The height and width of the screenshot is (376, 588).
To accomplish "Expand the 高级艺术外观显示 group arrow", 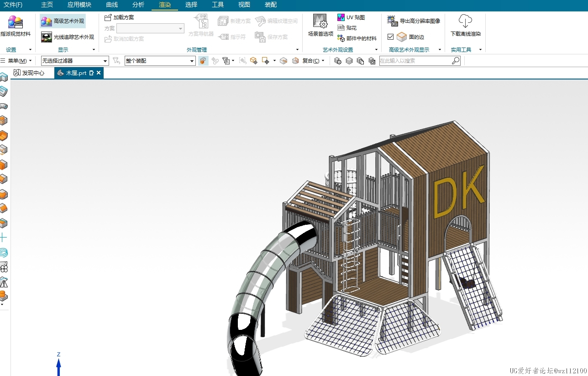I will click(x=440, y=50).
